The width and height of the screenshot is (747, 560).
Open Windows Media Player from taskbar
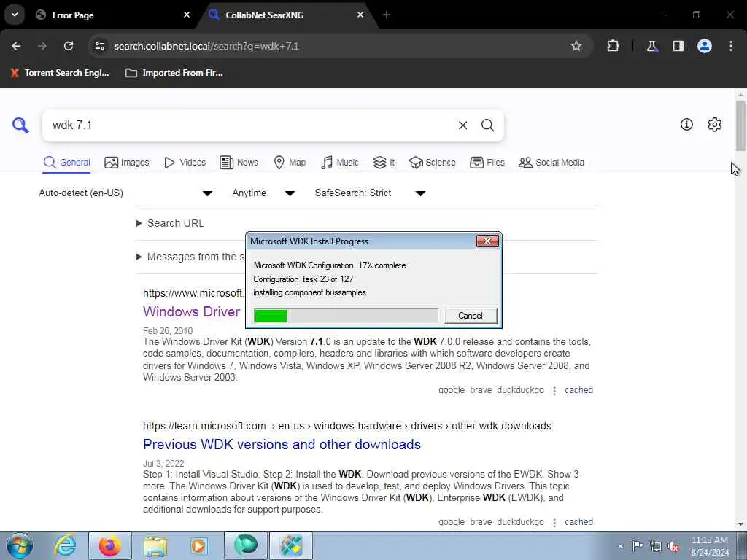point(200,545)
